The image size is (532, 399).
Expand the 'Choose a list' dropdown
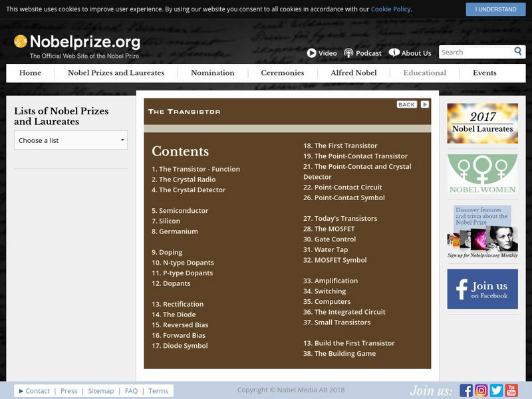[x=70, y=140]
